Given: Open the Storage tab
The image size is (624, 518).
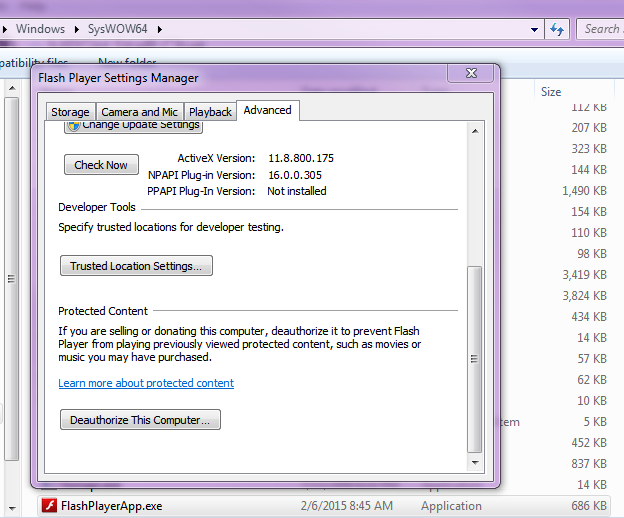Looking at the screenshot, I should click(70, 112).
